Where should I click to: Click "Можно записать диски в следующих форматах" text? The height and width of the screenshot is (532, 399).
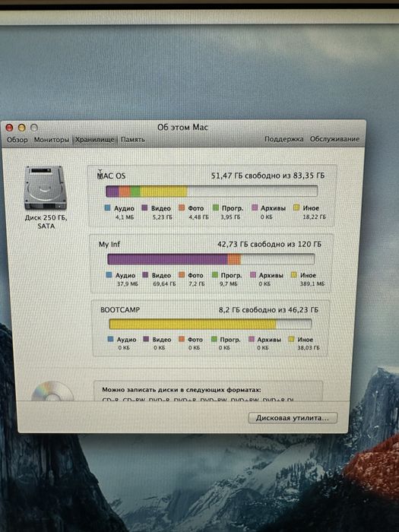click(x=182, y=390)
